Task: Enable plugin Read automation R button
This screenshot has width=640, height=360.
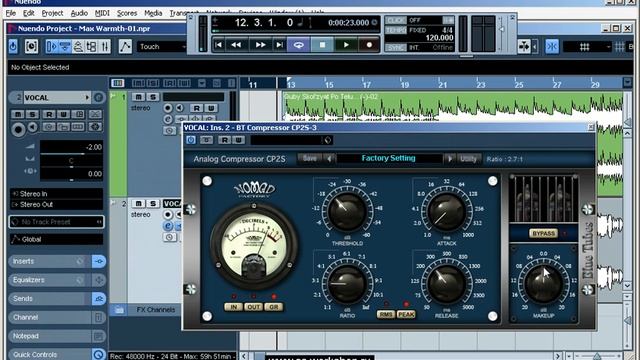Action: pos(224,140)
